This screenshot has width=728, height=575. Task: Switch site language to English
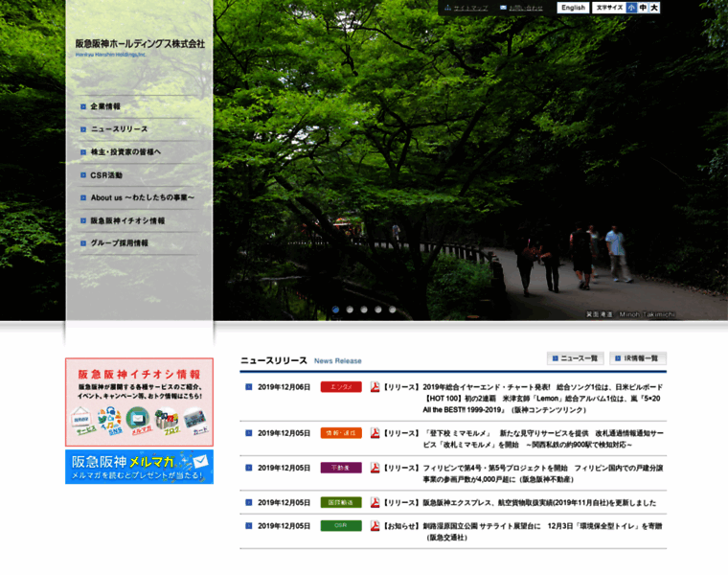click(x=573, y=8)
